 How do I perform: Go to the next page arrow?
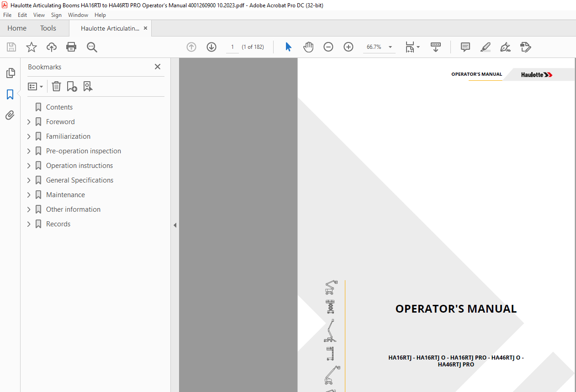coord(211,47)
